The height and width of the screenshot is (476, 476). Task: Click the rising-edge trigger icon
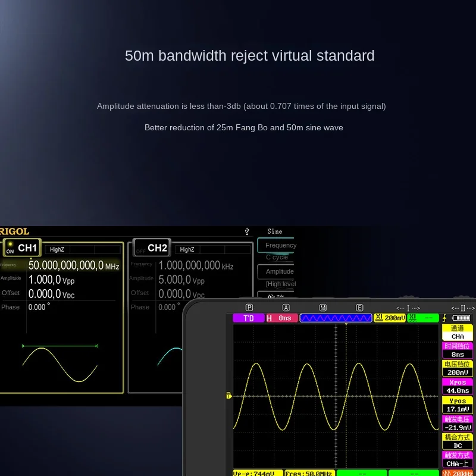(444, 318)
